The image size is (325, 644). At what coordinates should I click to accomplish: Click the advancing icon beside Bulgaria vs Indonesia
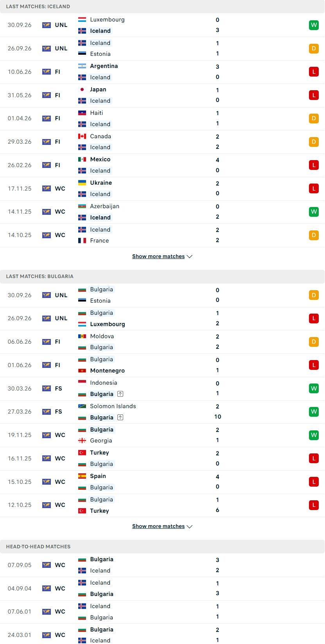pos(120,394)
